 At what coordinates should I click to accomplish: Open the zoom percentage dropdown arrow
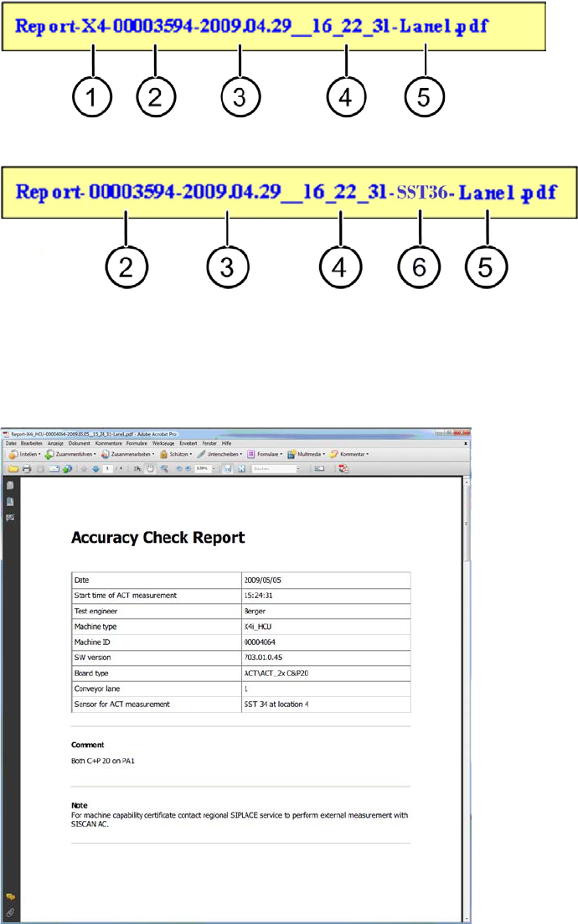point(214,469)
